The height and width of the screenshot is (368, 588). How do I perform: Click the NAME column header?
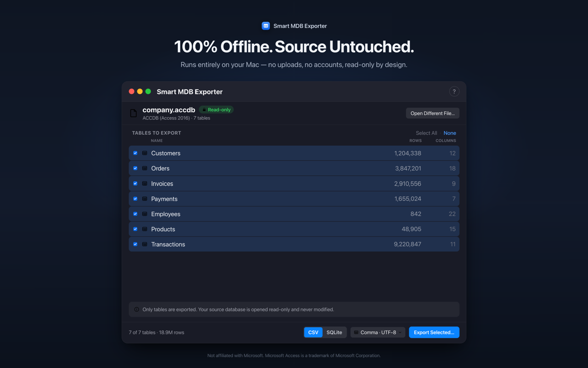click(x=157, y=141)
